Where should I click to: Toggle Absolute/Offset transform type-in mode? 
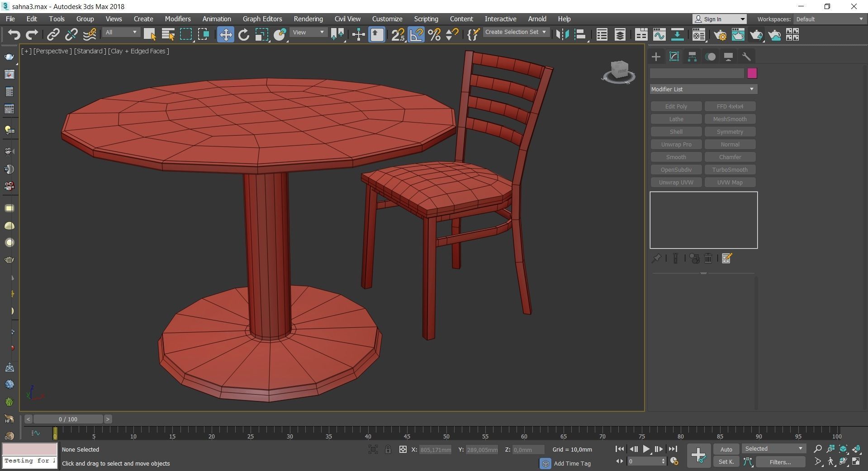tap(403, 449)
